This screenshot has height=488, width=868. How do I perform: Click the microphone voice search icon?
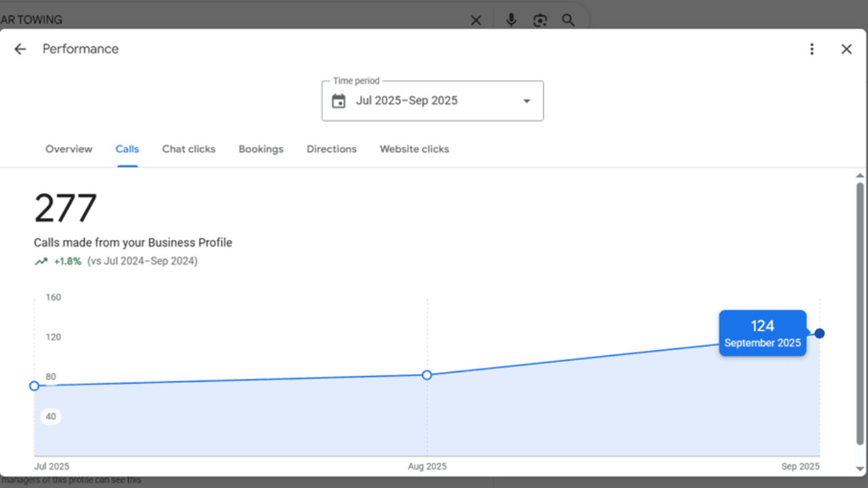click(511, 20)
